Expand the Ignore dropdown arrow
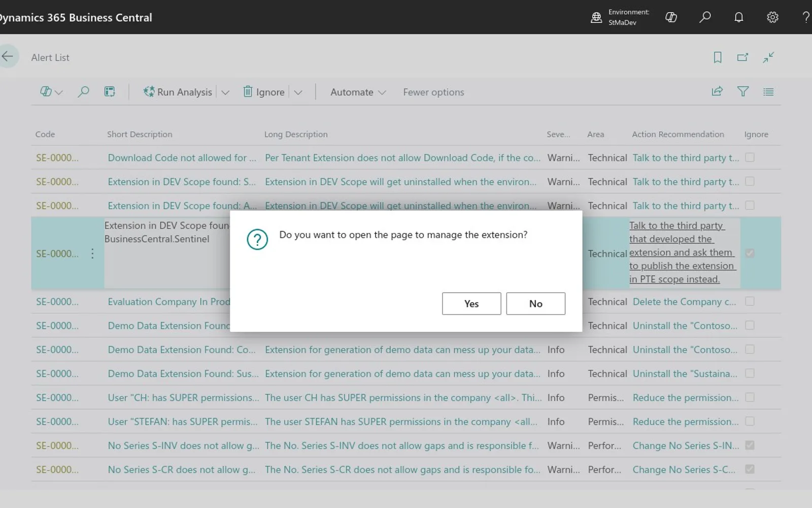Image resolution: width=812 pixels, height=508 pixels. [x=298, y=92]
